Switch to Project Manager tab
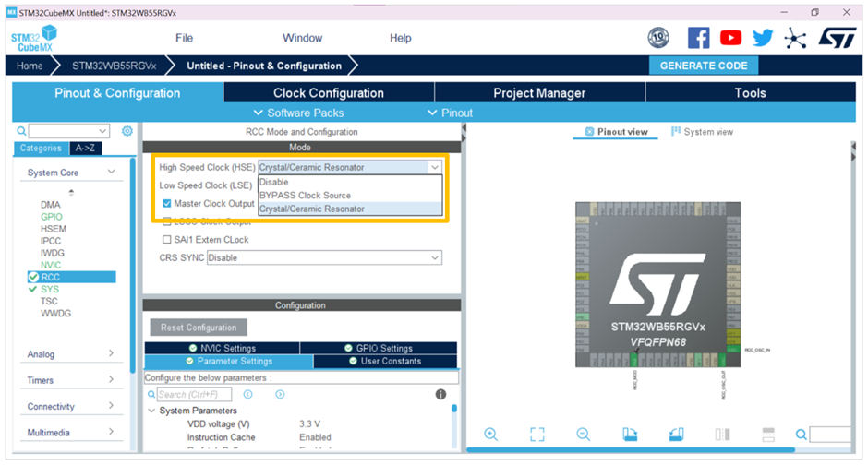Screen dimensions: 868x465 pyautogui.click(x=540, y=93)
